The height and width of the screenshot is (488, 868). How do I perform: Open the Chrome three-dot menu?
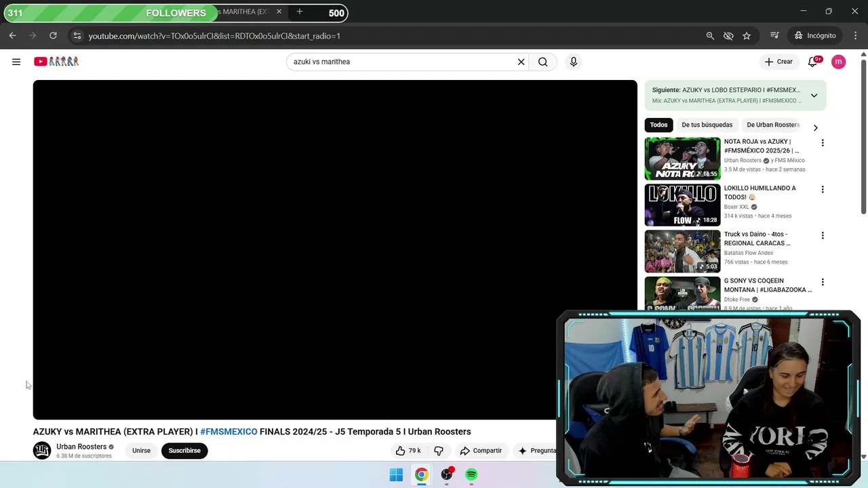855,35
